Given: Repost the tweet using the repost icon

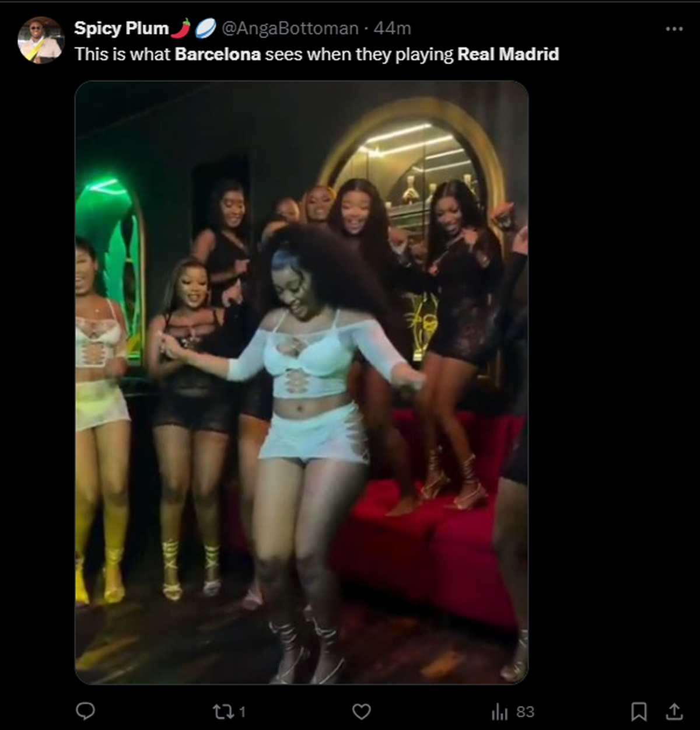Looking at the screenshot, I should pyautogui.click(x=223, y=711).
